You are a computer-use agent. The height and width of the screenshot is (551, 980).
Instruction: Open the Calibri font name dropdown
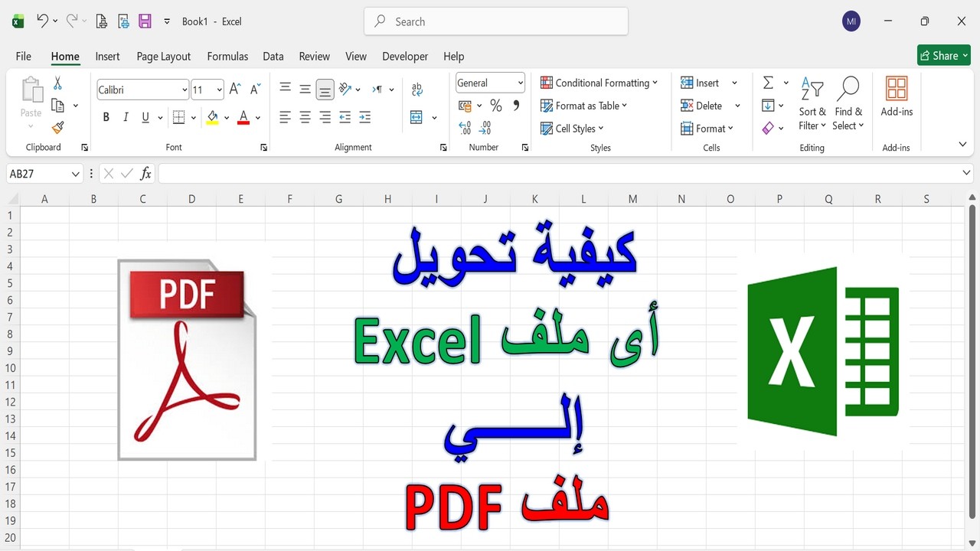click(185, 90)
